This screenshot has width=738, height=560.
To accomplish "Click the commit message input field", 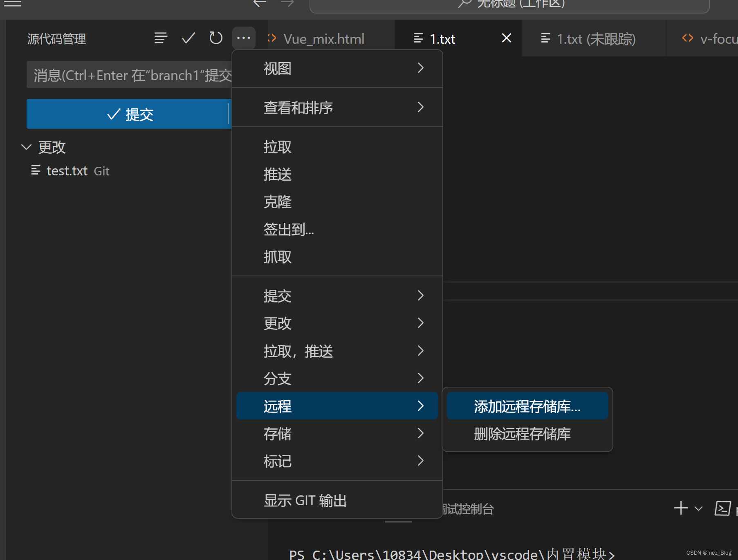I will coord(129,75).
